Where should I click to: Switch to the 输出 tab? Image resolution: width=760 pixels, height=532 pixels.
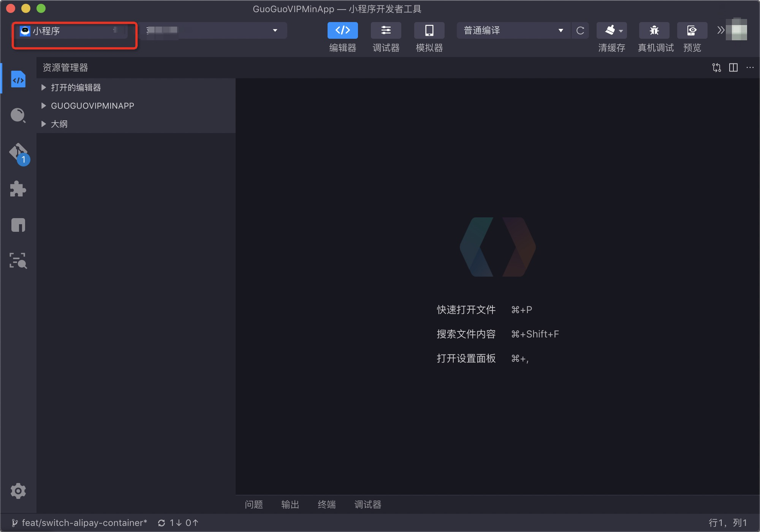(290, 505)
